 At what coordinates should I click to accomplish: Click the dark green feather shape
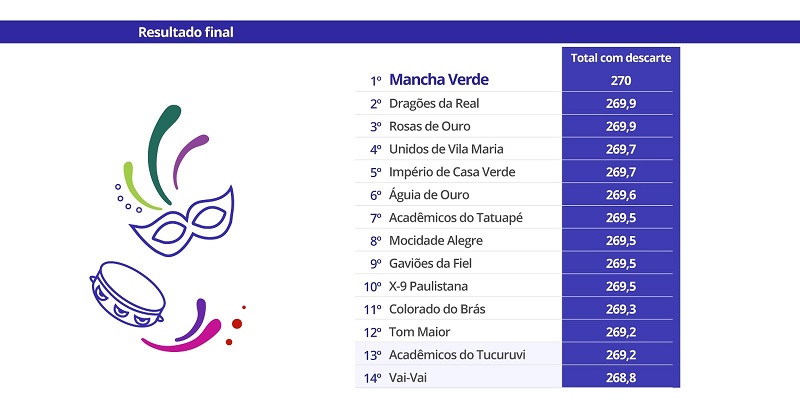pyautogui.click(x=163, y=154)
